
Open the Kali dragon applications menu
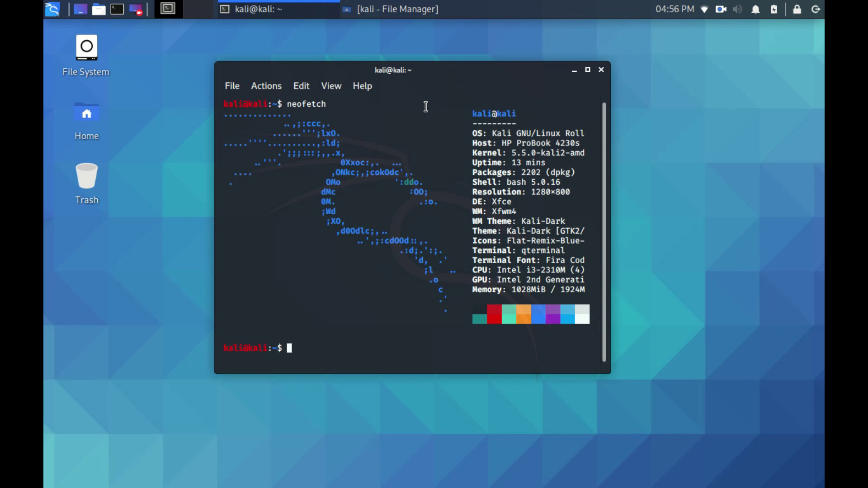point(52,9)
